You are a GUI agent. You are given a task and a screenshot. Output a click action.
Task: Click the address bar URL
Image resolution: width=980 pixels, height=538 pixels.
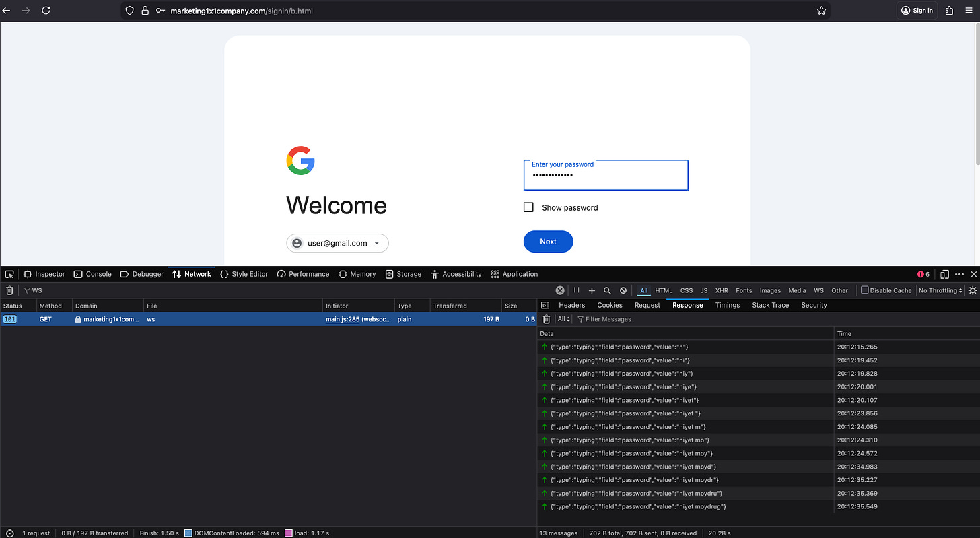(241, 11)
